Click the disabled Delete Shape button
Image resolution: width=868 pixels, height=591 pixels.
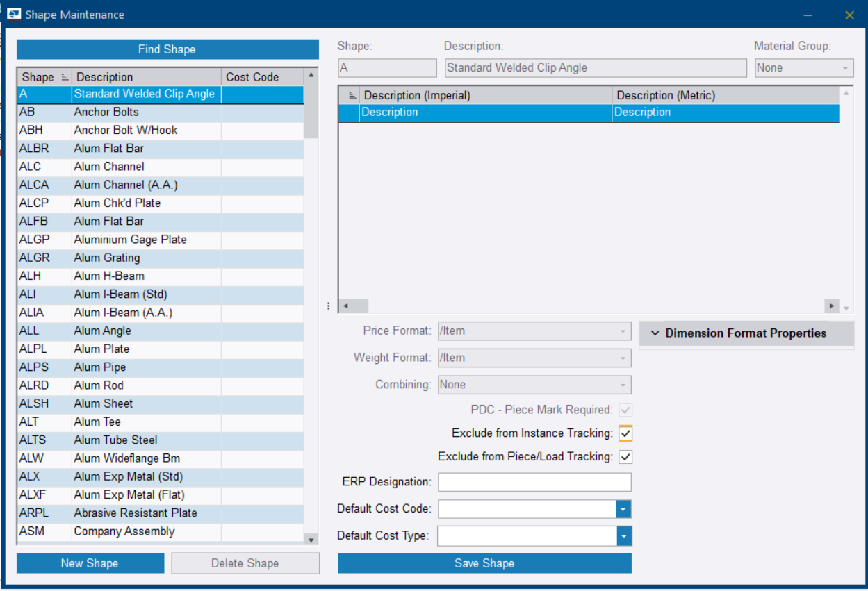[245, 563]
